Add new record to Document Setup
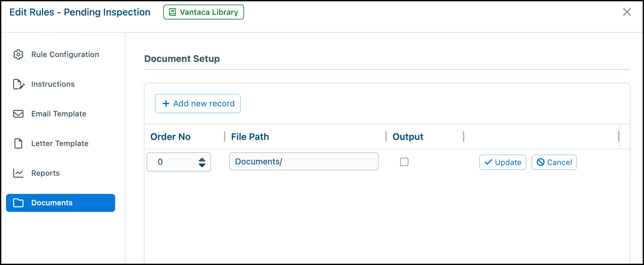 pos(198,103)
